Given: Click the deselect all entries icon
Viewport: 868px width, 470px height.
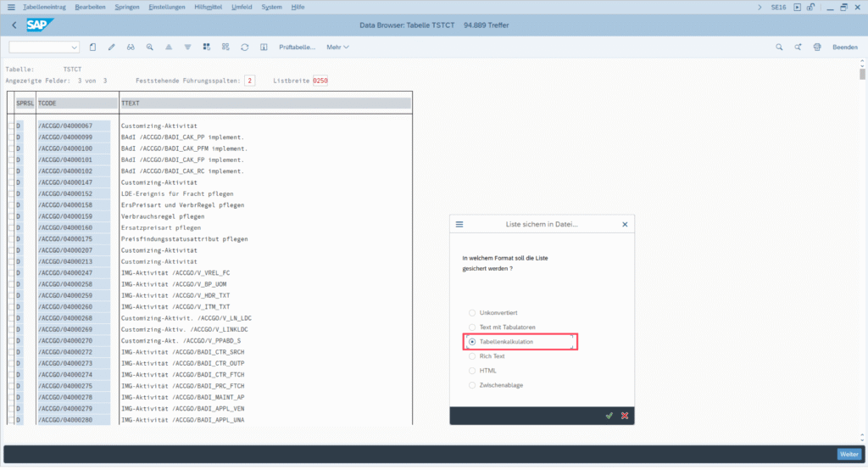Looking at the screenshot, I should (x=225, y=48).
